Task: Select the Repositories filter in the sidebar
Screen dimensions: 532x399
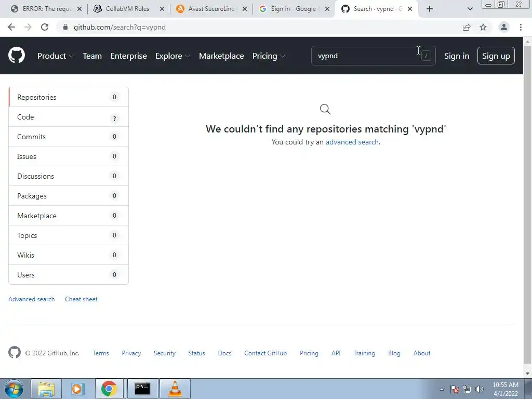Action: pyautogui.click(x=69, y=97)
